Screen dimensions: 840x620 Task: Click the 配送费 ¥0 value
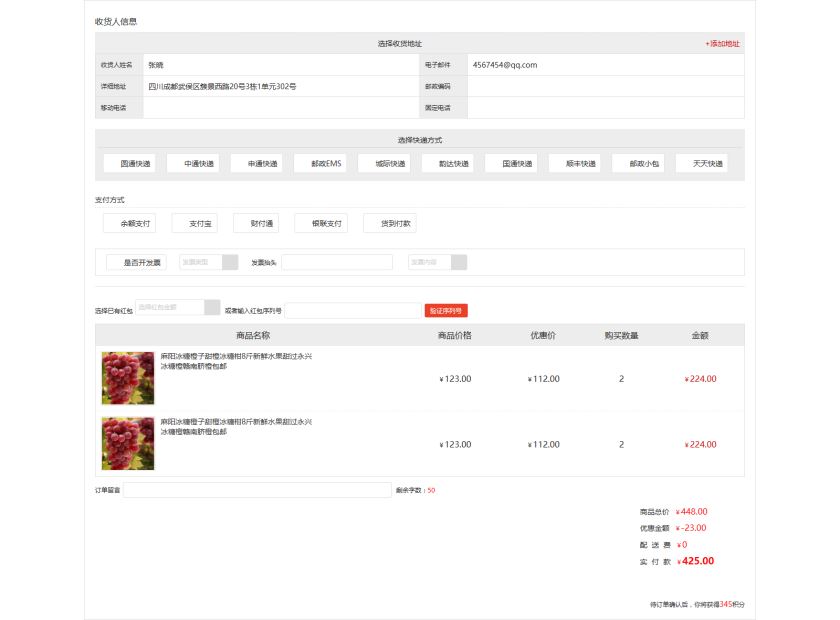[682, 544]
